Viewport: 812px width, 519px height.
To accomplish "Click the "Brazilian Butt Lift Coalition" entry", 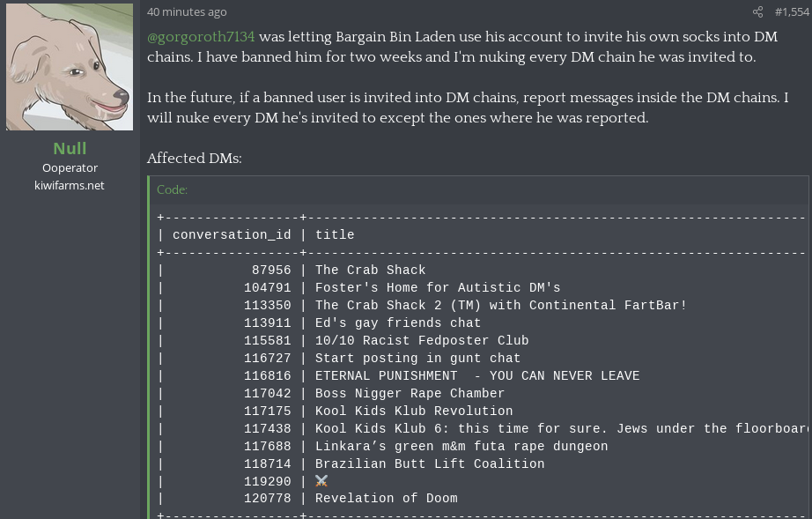I will (430, 464).
